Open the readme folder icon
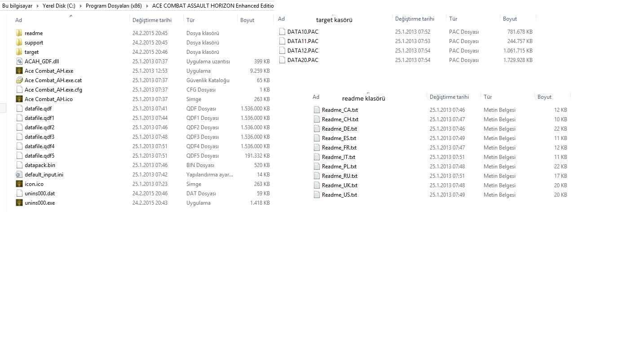 (19, 33)
